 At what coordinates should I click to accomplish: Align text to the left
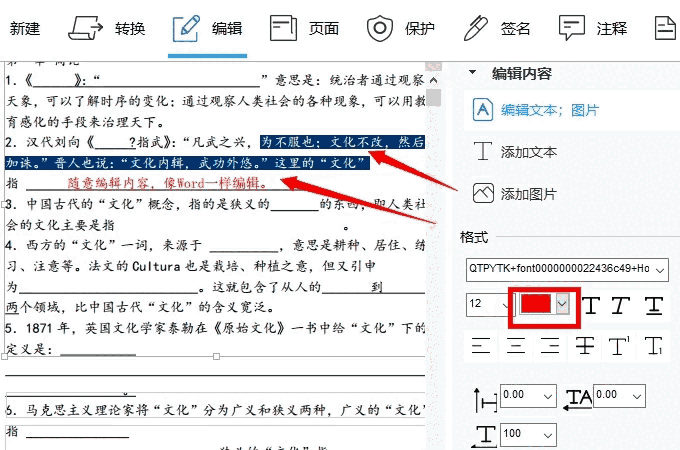[481, 346]
